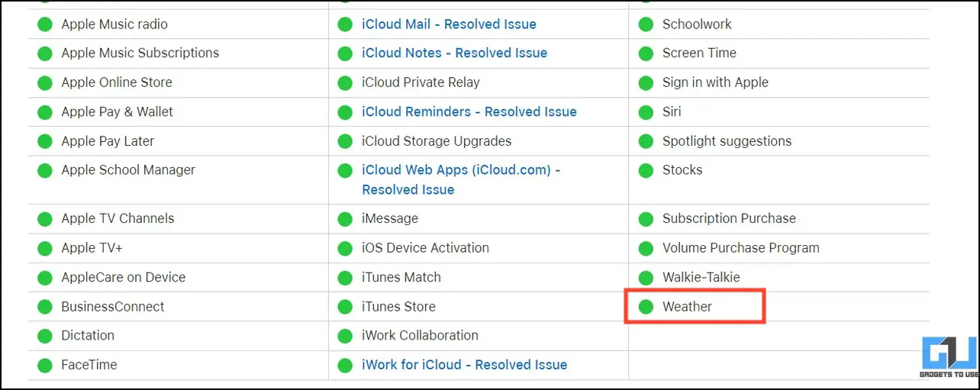Click the status indicator beside iMessage
The width and height of the screenshot is (980, 390).
(x=346, y=219)
